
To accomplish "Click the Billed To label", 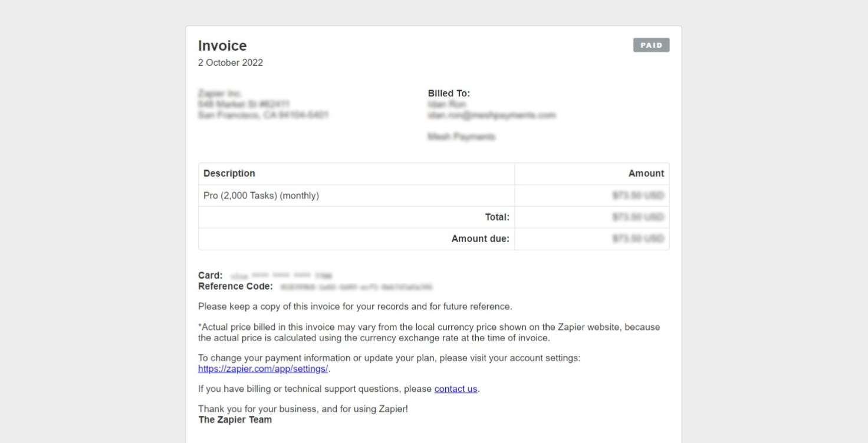I will [x=449, y=93].
